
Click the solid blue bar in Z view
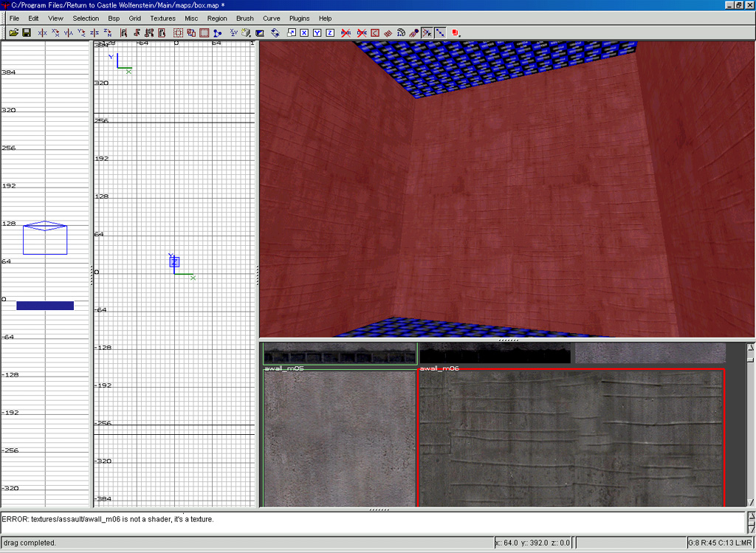tap(45, 306)
